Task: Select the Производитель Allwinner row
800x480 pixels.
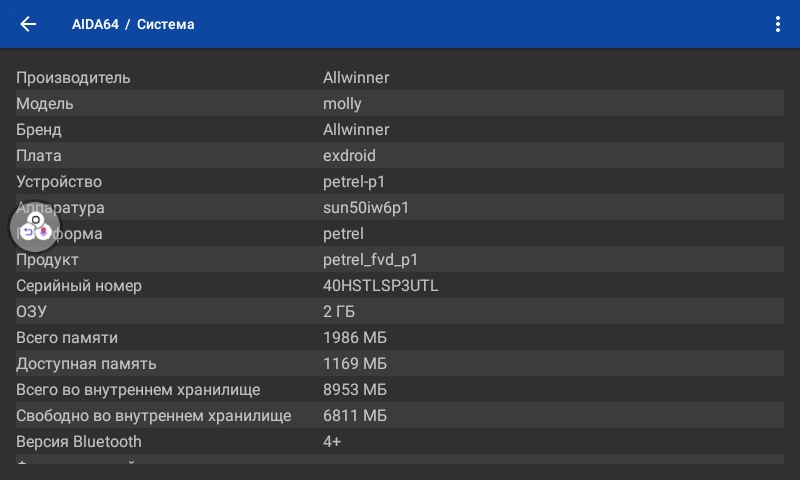Action: point(400,77)
